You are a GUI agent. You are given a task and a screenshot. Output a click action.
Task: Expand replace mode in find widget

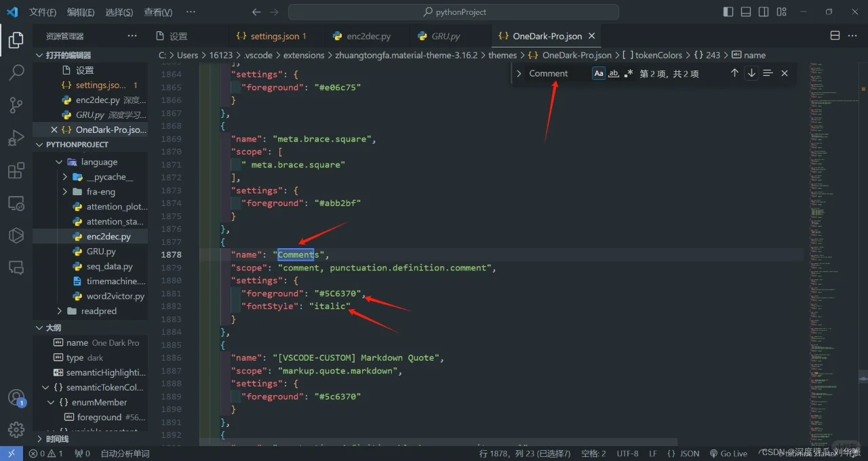[x=519, y=73]
